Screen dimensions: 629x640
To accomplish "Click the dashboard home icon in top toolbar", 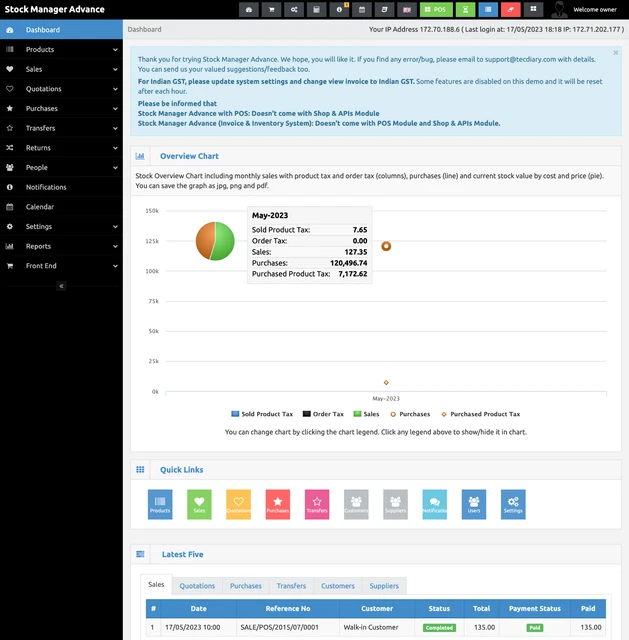I will coord(249,9).
